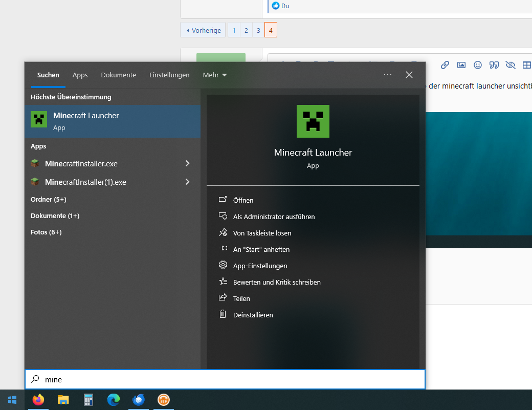
Task: Go to forum page 1
Action: click(x=234, y=30)
